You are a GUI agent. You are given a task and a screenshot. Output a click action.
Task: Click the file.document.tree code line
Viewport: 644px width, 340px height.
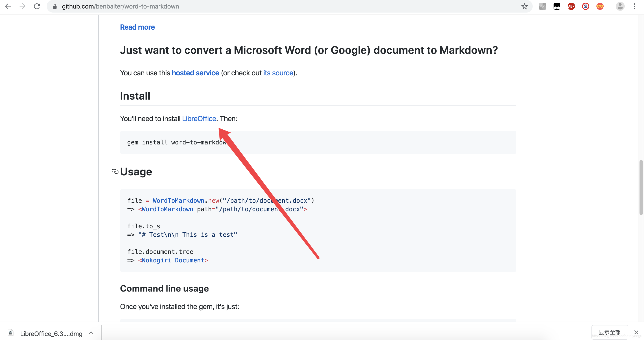[x=160, y=252]
